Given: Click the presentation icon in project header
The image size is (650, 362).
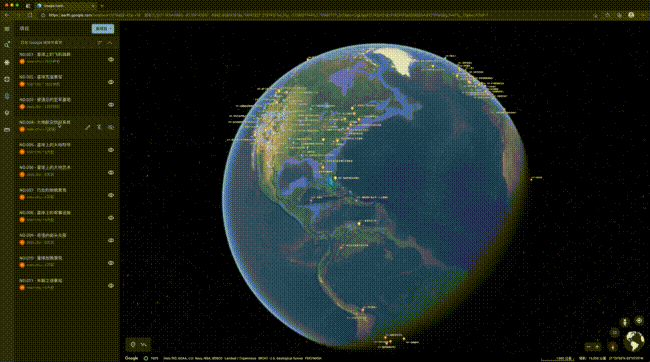Looking at the screenshot, I should pyautogui.click(x=99, y=43).
